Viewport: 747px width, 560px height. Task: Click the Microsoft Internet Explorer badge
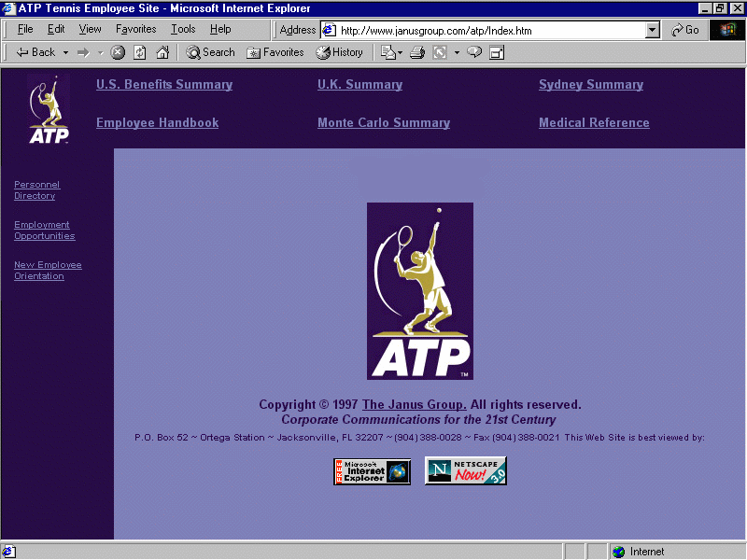click(x=372, y=471)
